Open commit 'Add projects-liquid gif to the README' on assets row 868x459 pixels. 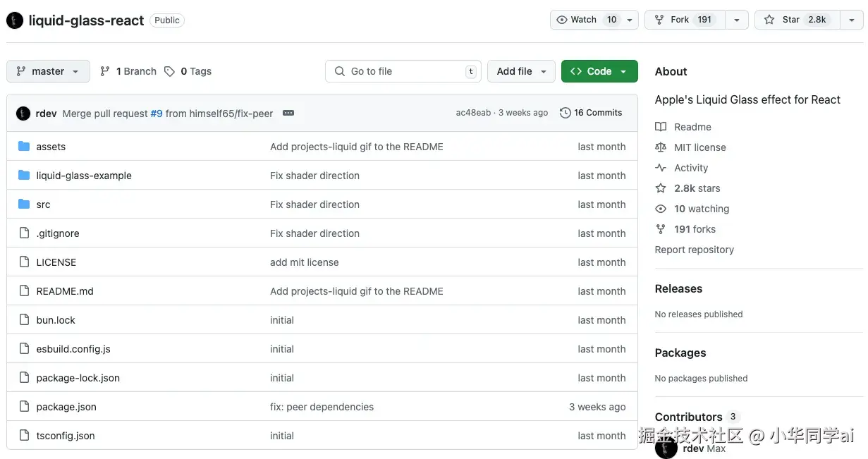(x=357, y=147)
